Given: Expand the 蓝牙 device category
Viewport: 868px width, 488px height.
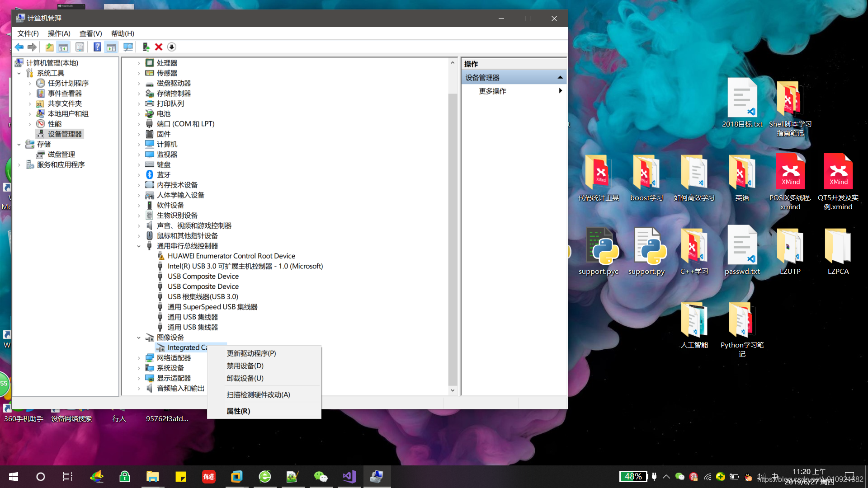Looking at the screenshot, I should tap(139, 175).
